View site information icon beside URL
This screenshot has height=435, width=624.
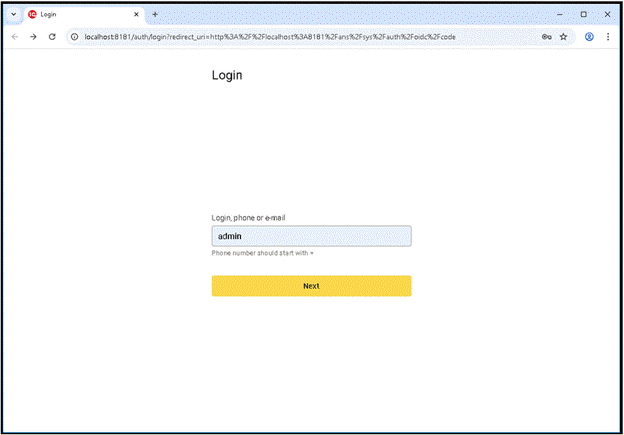pos(74,37)
